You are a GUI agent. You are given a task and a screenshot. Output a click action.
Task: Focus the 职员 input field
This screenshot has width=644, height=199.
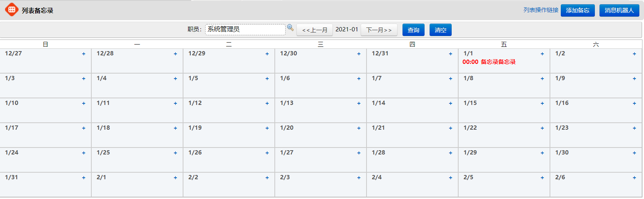coord(245,29)
